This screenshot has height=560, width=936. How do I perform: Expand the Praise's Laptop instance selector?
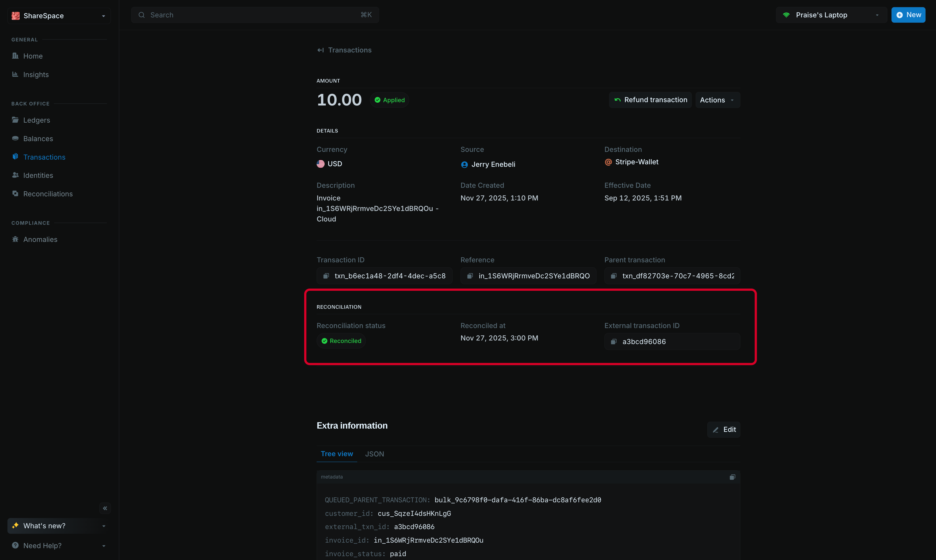[831, 15]
